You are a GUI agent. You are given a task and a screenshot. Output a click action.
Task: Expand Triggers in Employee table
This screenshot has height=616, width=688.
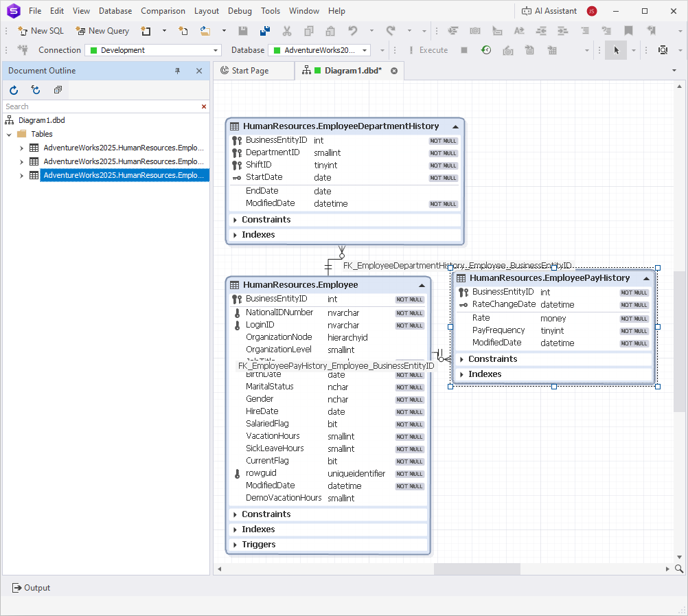click(236, 545)
